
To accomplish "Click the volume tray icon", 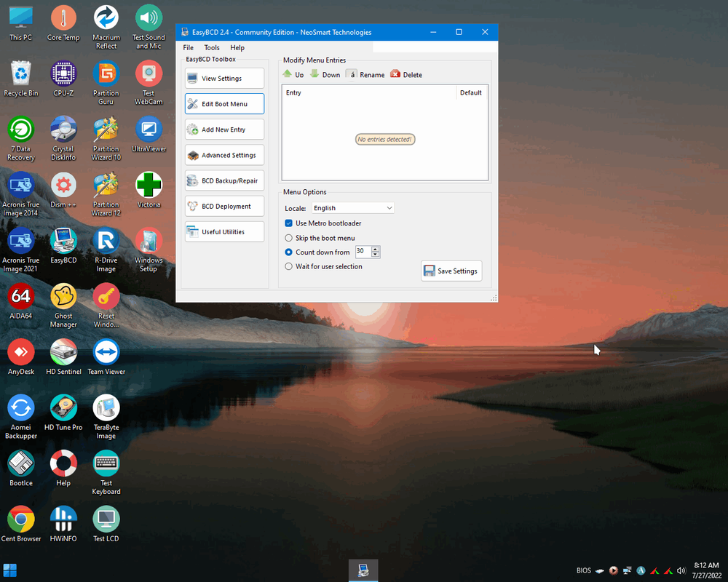I will (681, 571).
